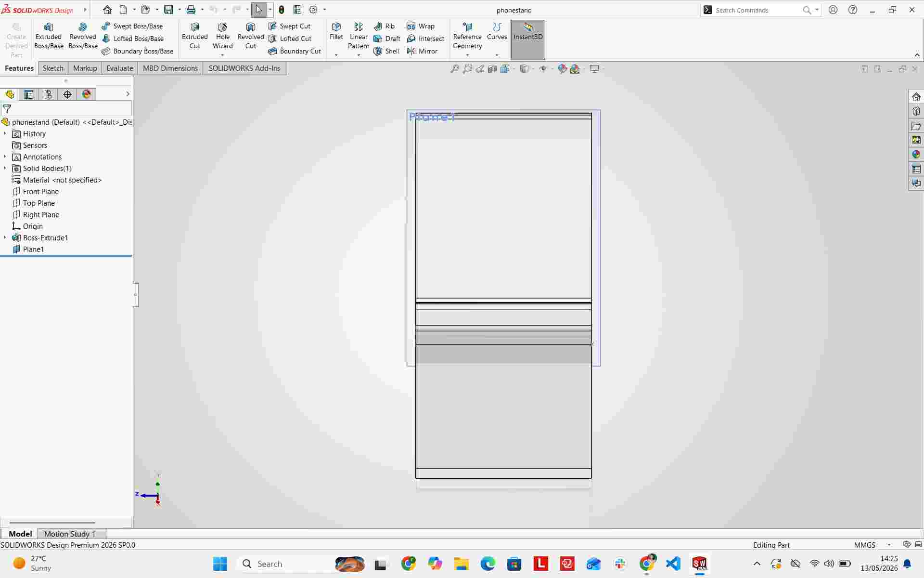The image size is (924, 578).
Task: Open the File Properties icon in top bar
Action: (x=297, y=10)
